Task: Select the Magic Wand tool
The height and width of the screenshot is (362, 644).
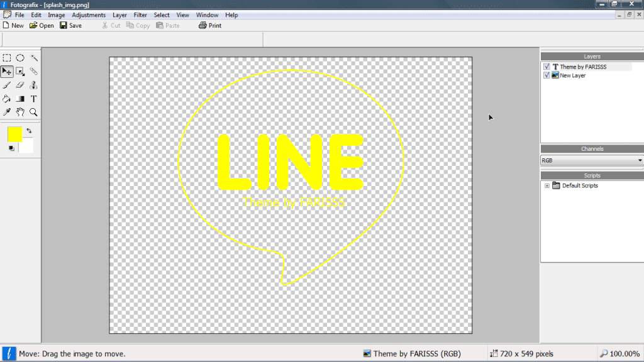Action: click(34, 58)
